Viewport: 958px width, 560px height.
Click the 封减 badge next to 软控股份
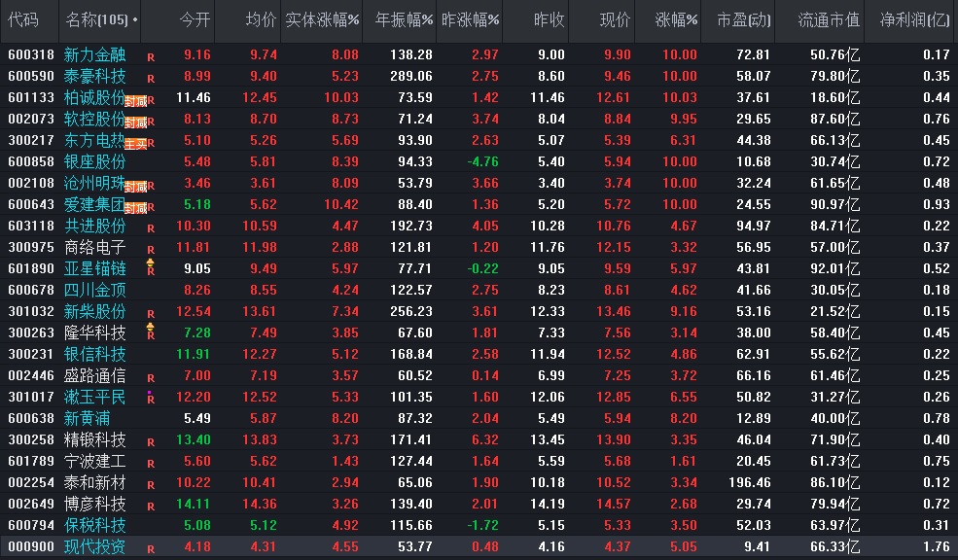pos(135,122)
